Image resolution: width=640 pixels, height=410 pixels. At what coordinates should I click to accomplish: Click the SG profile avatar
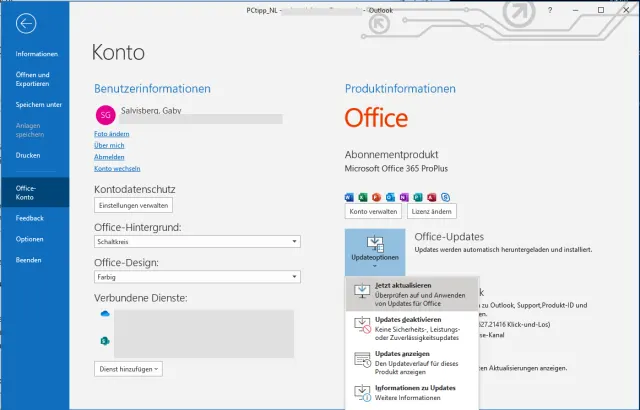point(105,115)
